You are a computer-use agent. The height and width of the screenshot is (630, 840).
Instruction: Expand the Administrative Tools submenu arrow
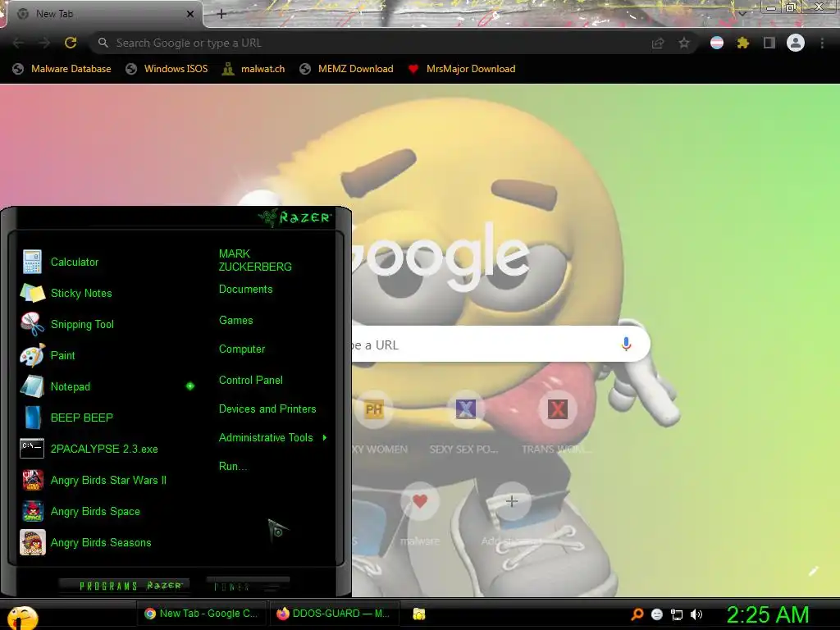tap(325, 438)
